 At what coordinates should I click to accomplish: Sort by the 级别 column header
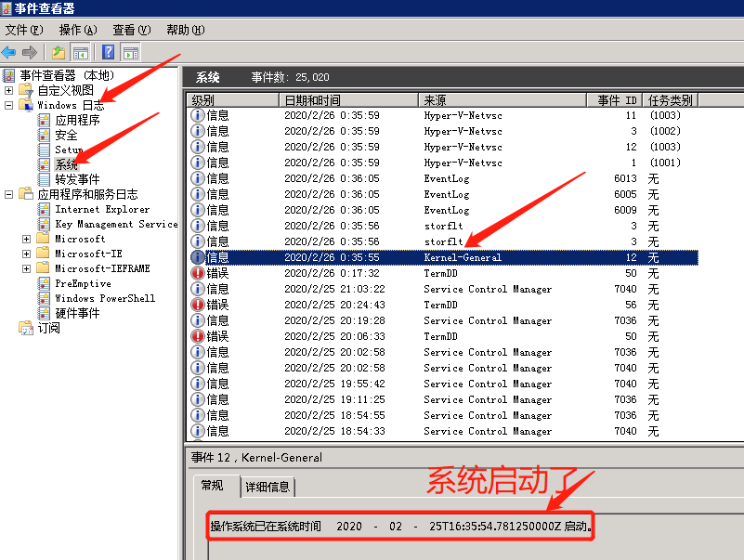pos(232,100)
